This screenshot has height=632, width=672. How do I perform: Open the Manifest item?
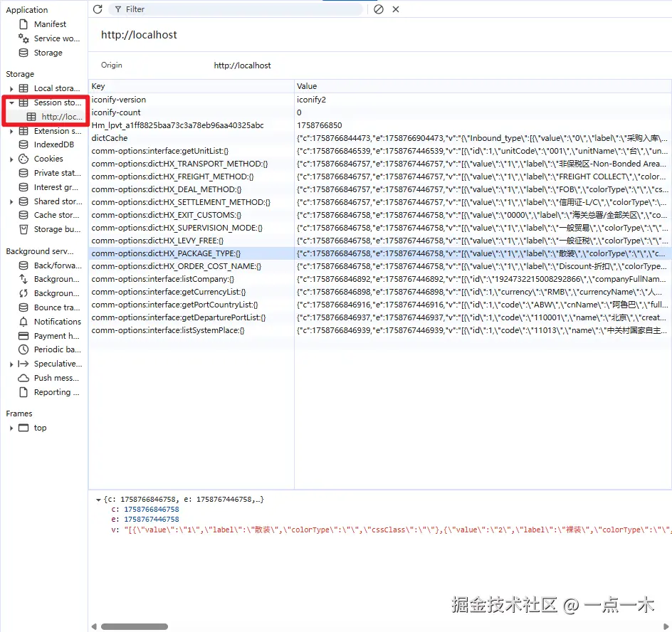50,24
